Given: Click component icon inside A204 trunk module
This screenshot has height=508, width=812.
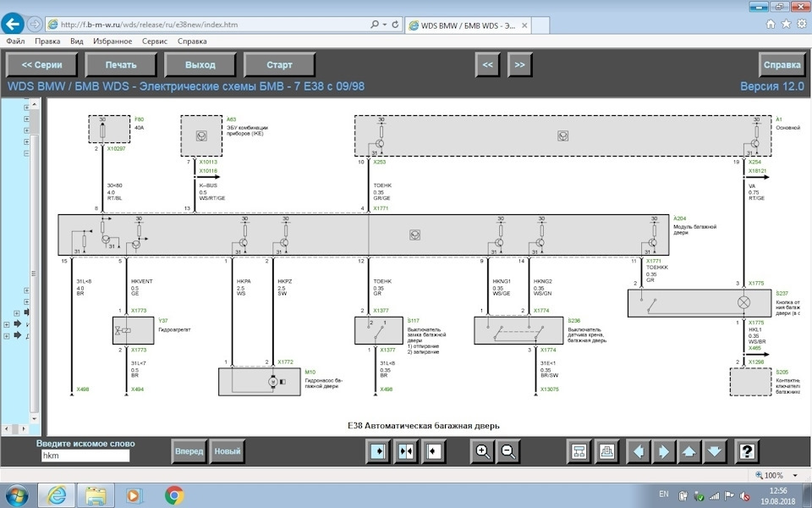Looking at the screenshot, I should [414, 235].
